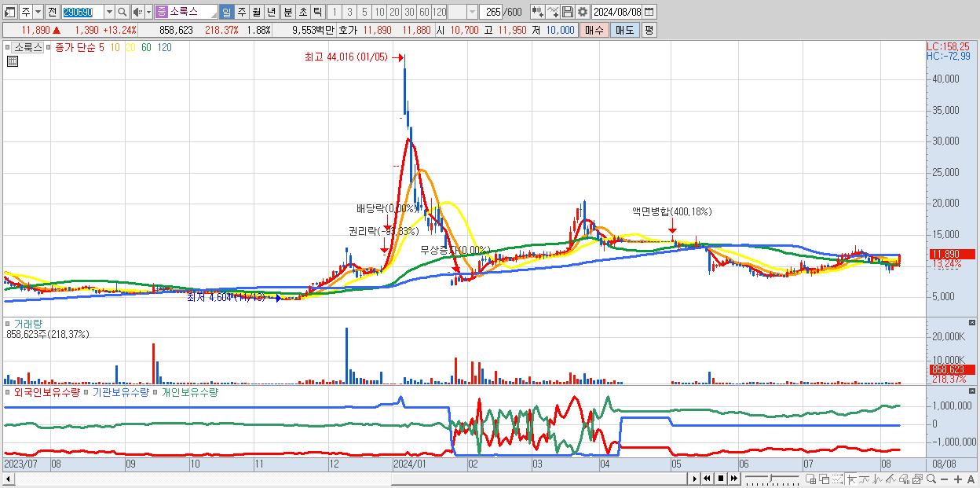
Task: Adjust the chart zoom slider at bottom
Action: [x=773, y=479]
